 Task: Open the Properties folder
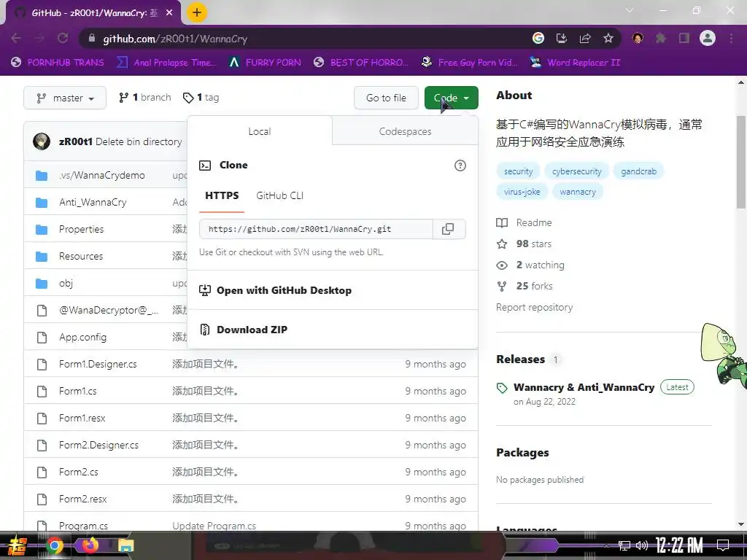[x=82, y=229]
